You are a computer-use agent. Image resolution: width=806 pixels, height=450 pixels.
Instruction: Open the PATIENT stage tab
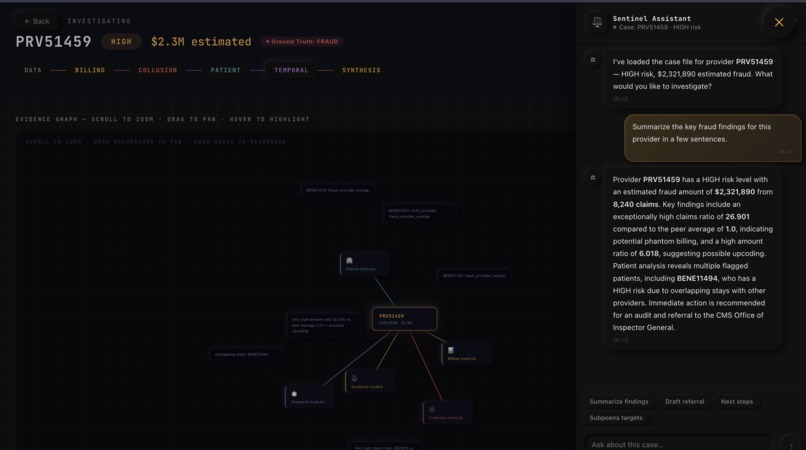tap(226, 70)
